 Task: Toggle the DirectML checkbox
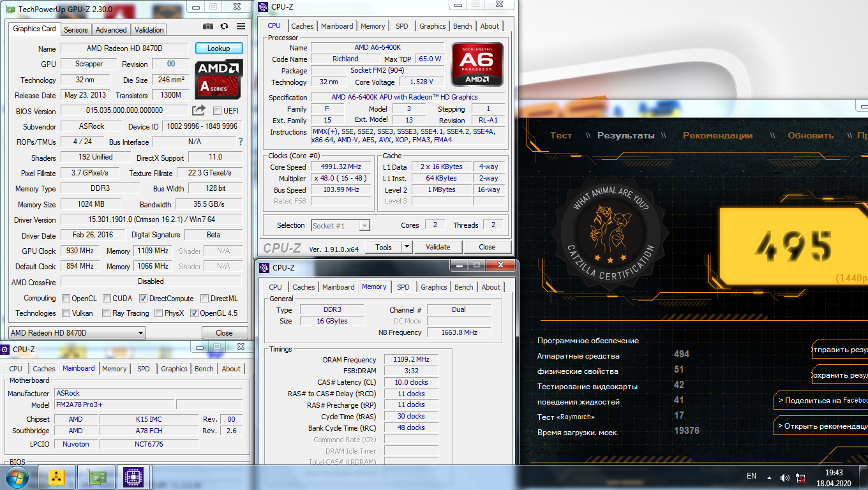click(x=204, y=298)
